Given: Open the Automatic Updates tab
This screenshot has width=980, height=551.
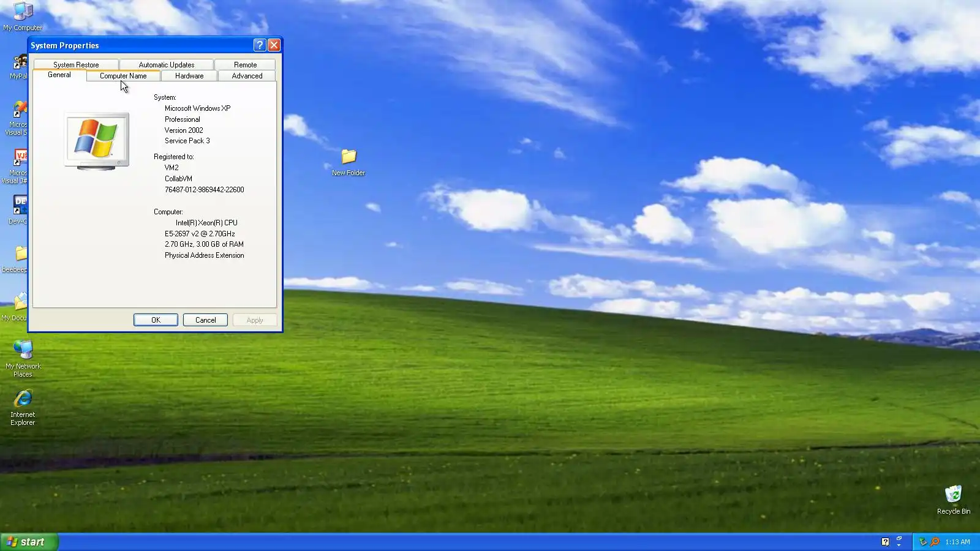Looking at the screenshot, I should 167,64.
